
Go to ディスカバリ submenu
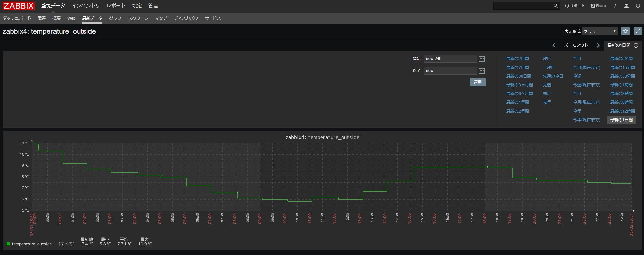[x=186, y=18]
